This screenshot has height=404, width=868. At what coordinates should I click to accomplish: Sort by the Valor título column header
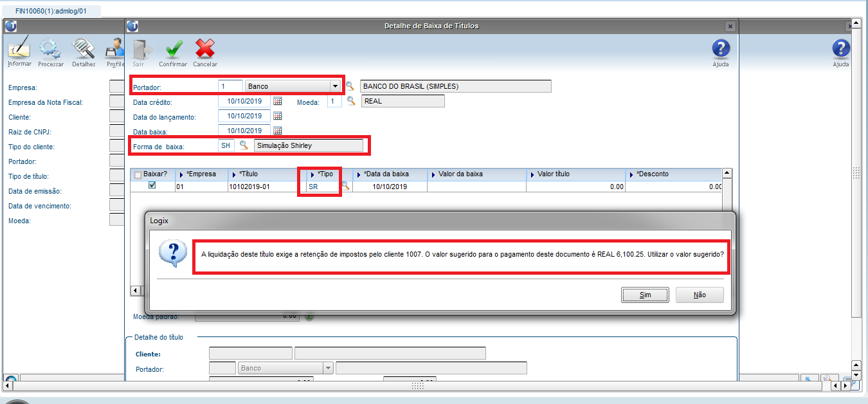click(576, 174)
